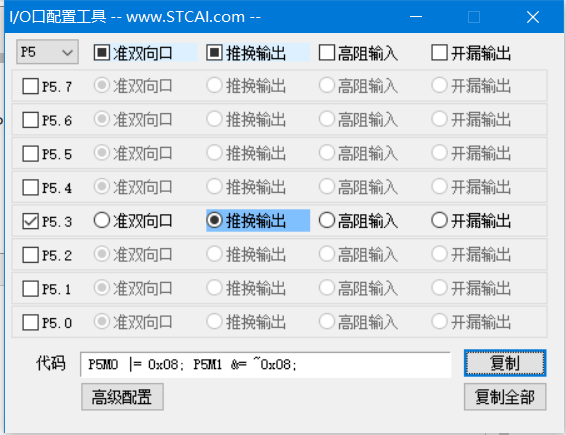Open the P5 port selection dropdown
The width and height of the screenshot is (566, 435).
coord(47,52)
